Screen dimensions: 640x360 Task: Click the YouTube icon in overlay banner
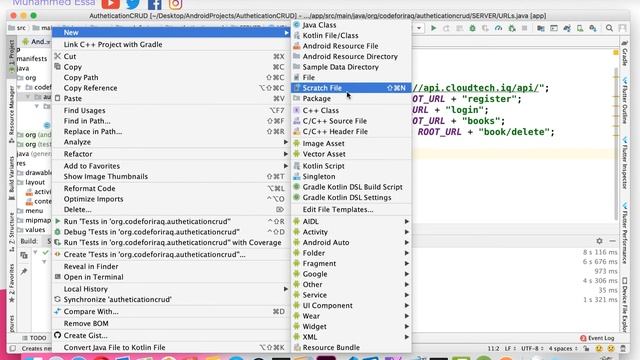111,4
